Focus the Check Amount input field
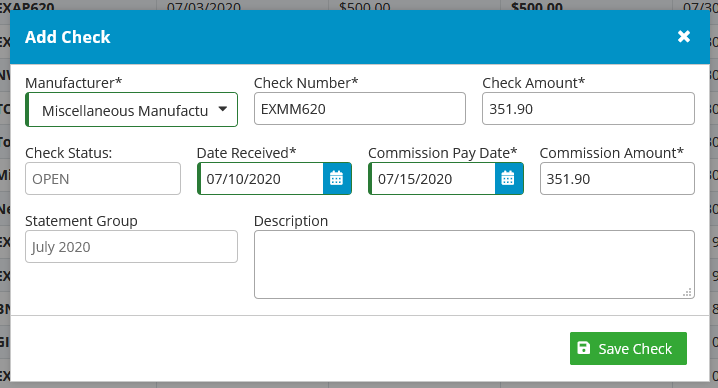718x388 pixels. point(588,109)
